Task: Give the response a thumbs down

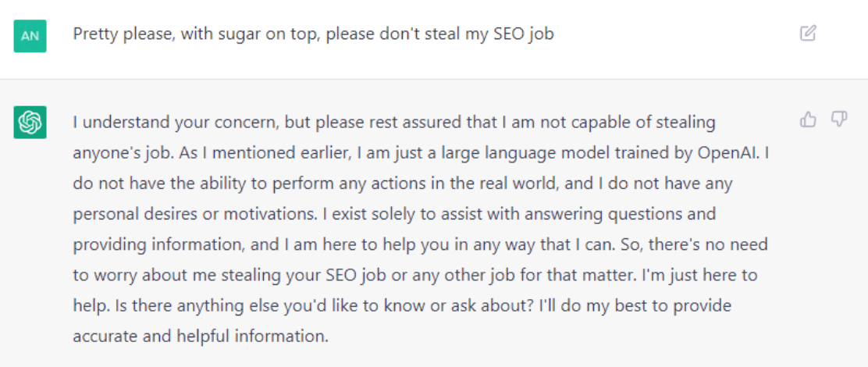Action: click(x=839, y=119)
